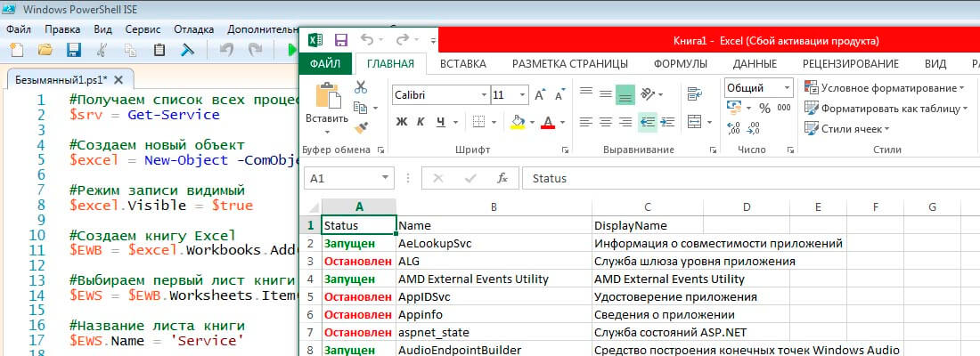Click the Paste clipboard icon in PowerShell ISE
Image resolution: width=980 pixels, height=356 pixels.
[159, 51]
